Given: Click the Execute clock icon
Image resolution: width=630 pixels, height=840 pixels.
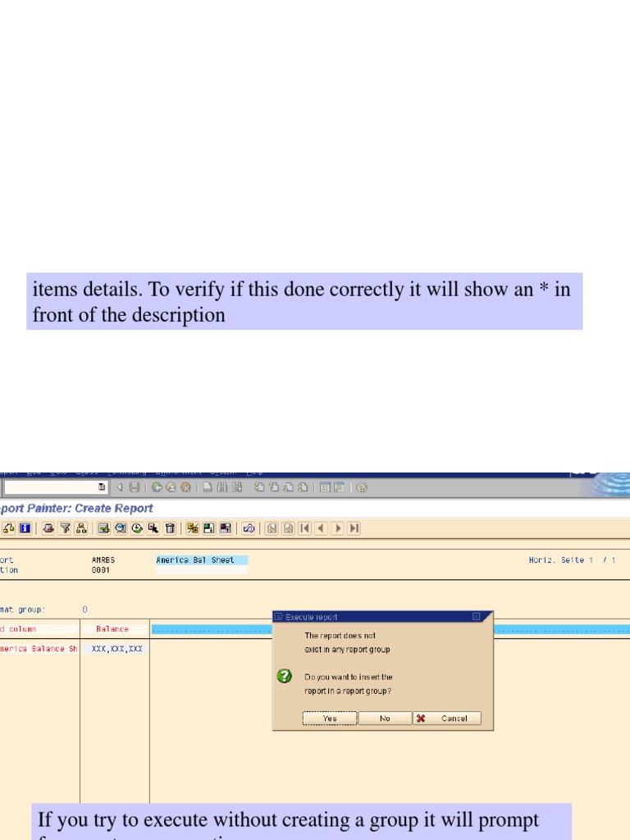Looking at the screenshot, I should (137, 528).
